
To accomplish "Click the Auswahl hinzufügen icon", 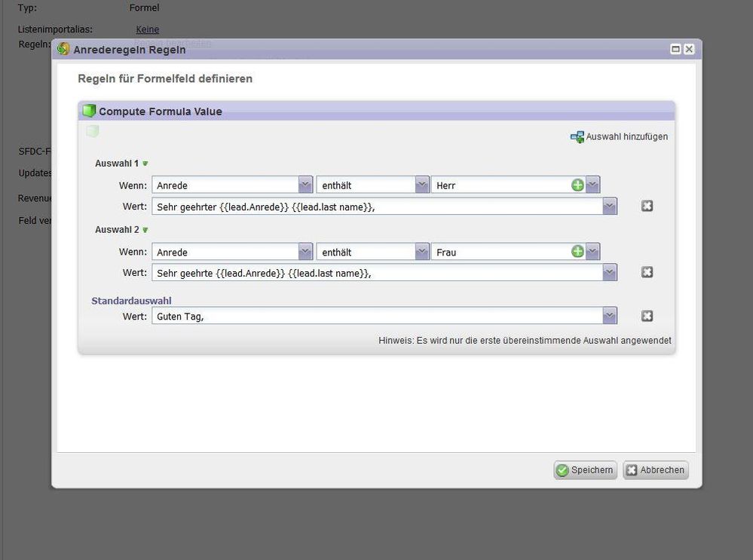I will (577, 137).
